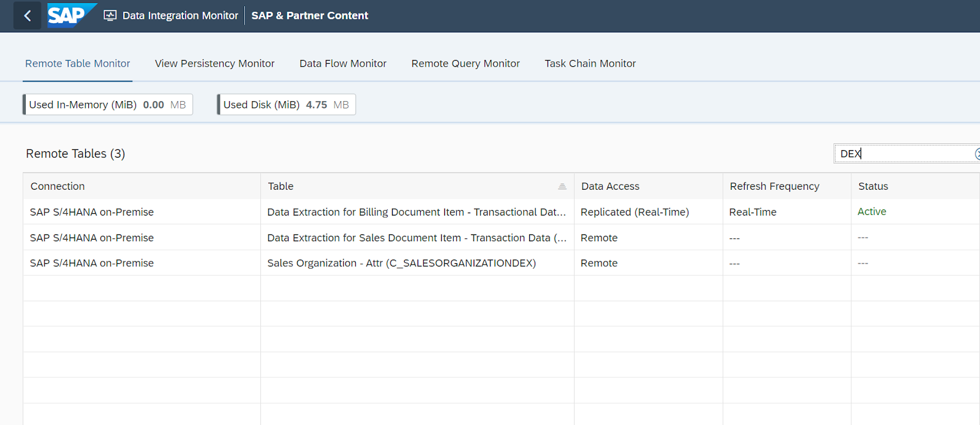This screenshot has height=425, width=980.
Task: Click the back arrow navigation icon
Action: tap(28, 16)
